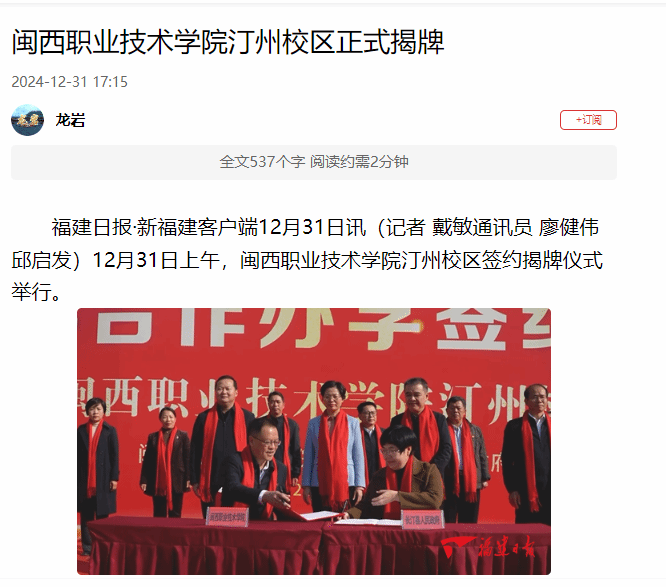The height and width of the screenshot is (587, 666).
Task: Click the 龙岩 author name
Action: 70,120
